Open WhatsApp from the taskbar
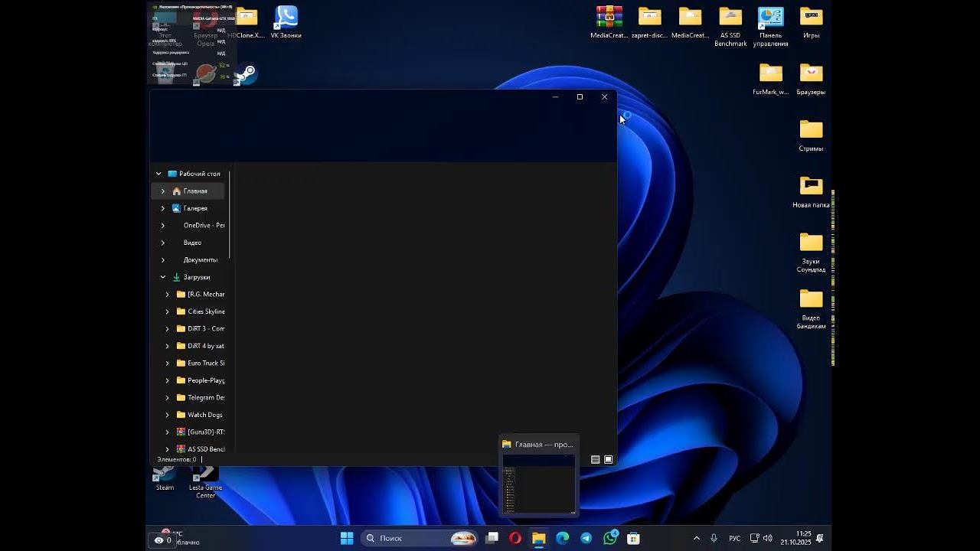Viewport: 980px width, 551px height. tap(610, 538)
